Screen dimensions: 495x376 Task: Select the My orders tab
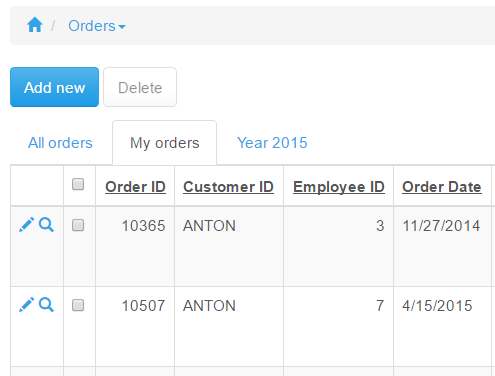coord(165,143)
